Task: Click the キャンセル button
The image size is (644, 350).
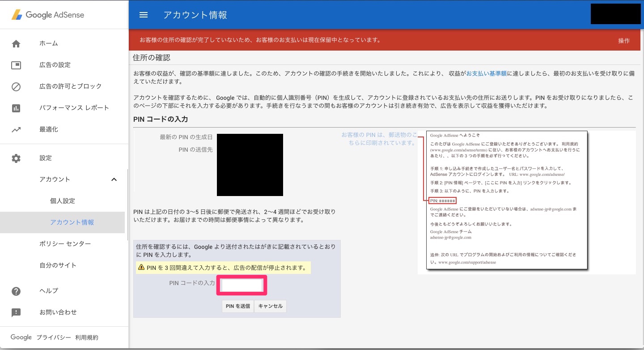Action: 271,307
